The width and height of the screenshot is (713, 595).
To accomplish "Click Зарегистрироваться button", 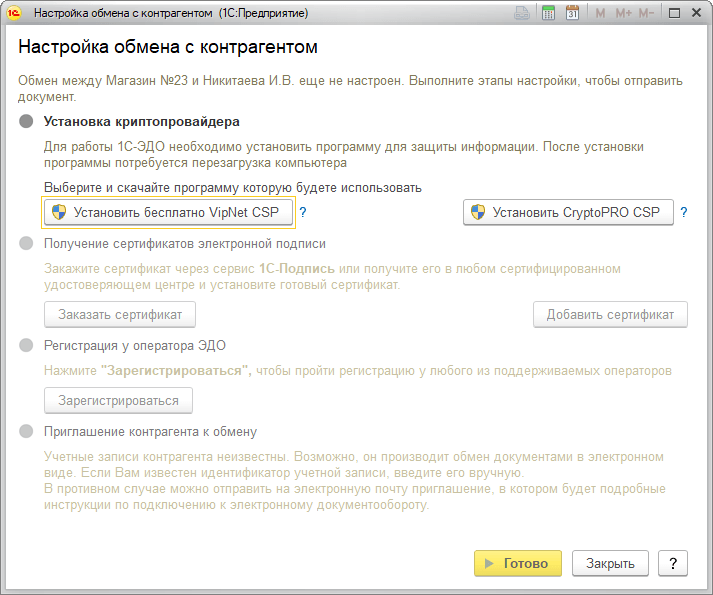I will pos(118,400).
